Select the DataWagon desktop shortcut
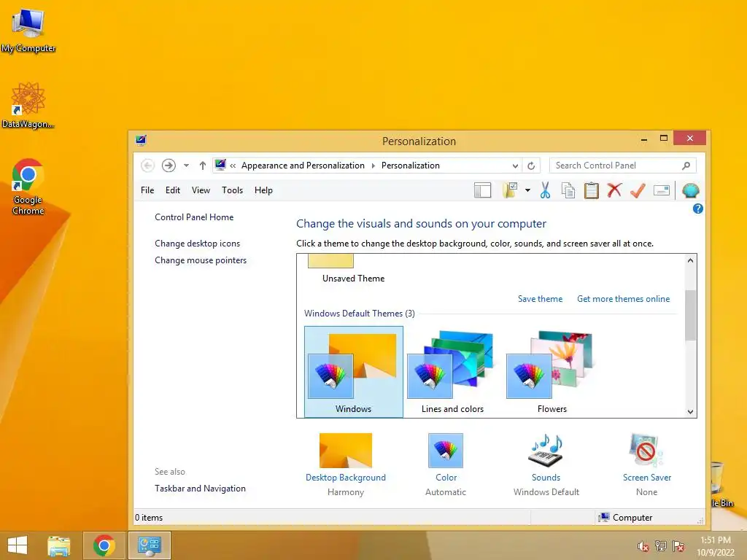Image resolution: width=747 pixels, height=560 pixels. pos(28,105)
